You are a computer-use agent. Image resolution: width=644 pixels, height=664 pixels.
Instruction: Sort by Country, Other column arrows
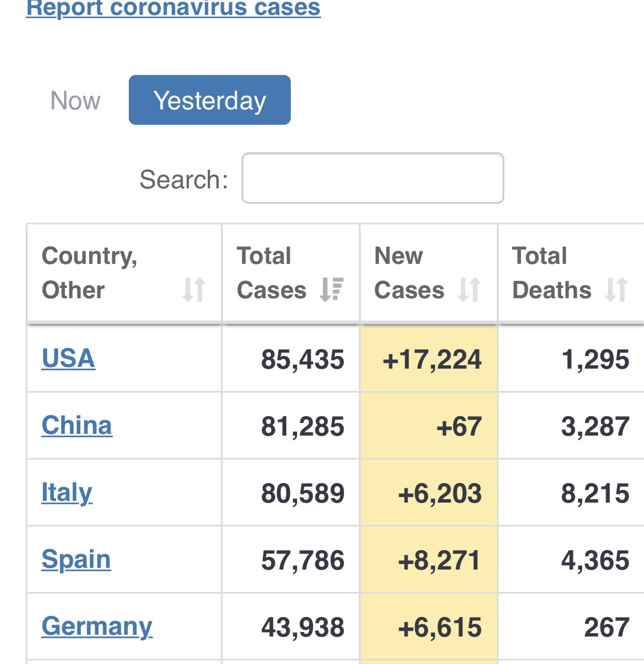point(194,290)
